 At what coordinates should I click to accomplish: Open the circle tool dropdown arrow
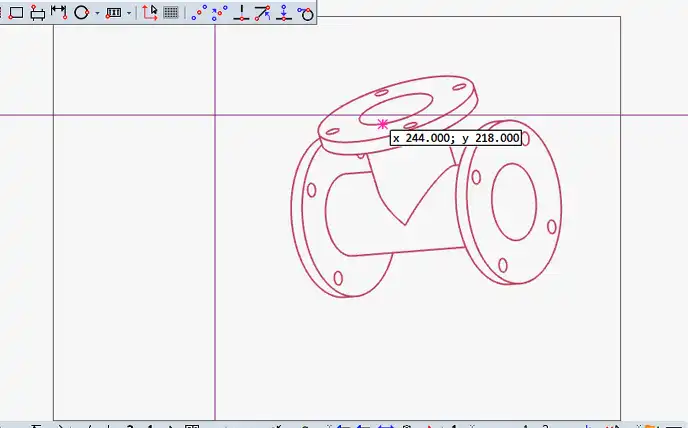(97, 14)
